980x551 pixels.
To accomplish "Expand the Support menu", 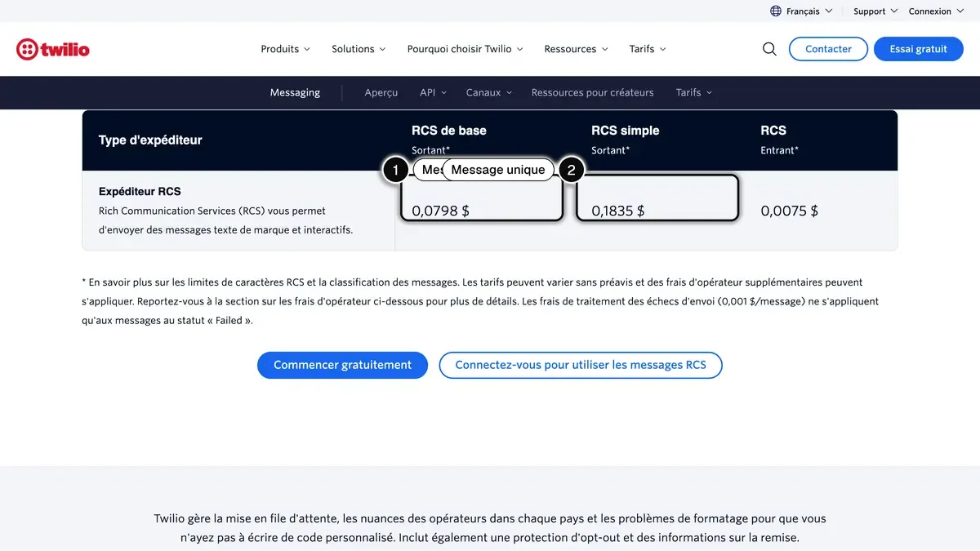I will [x=875, y=11].
